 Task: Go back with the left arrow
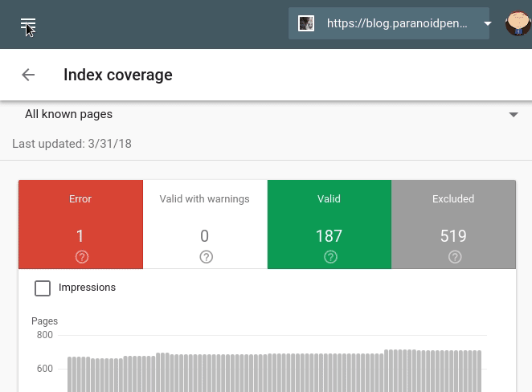pyautogui.click(x=28, y=75)
